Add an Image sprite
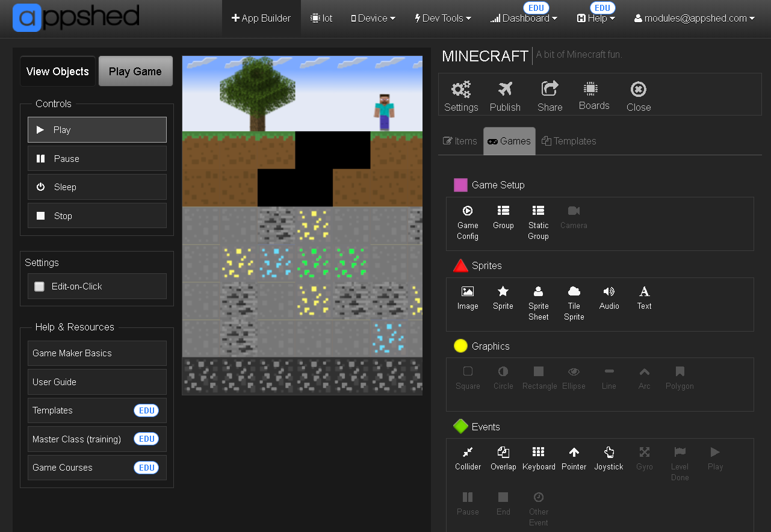The height and width of the screenshot is (532, 771). pyautogui.click(x=468, y=298)
